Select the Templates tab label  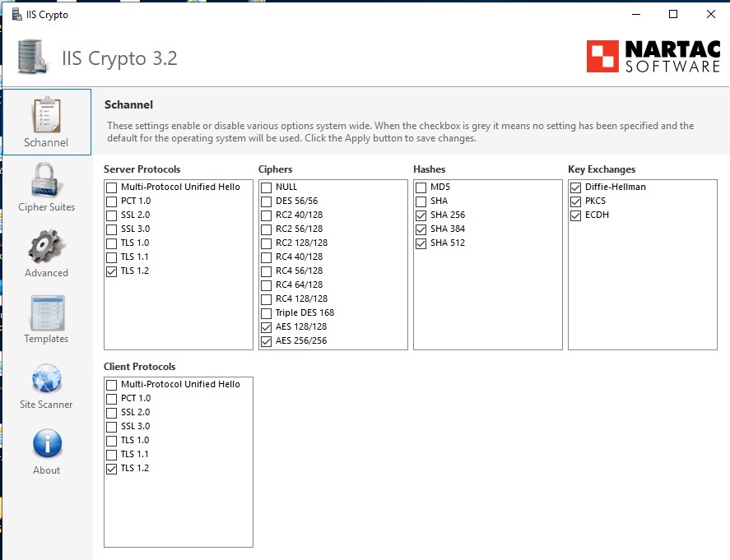[46, 339]
